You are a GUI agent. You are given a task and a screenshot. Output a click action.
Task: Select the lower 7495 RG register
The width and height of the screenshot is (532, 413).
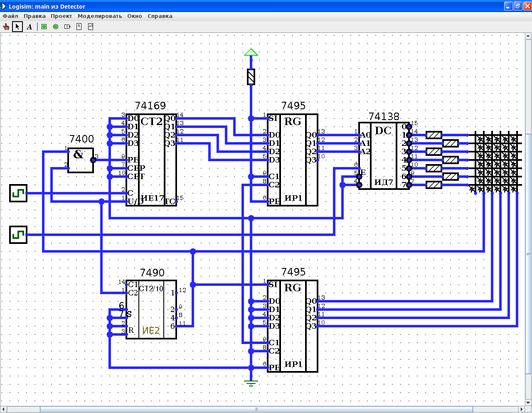(x=293, y=326)
